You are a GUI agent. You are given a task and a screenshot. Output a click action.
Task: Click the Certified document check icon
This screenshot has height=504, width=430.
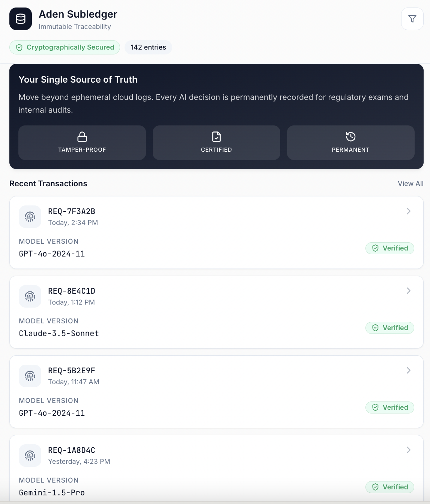[x=217, y=137]
